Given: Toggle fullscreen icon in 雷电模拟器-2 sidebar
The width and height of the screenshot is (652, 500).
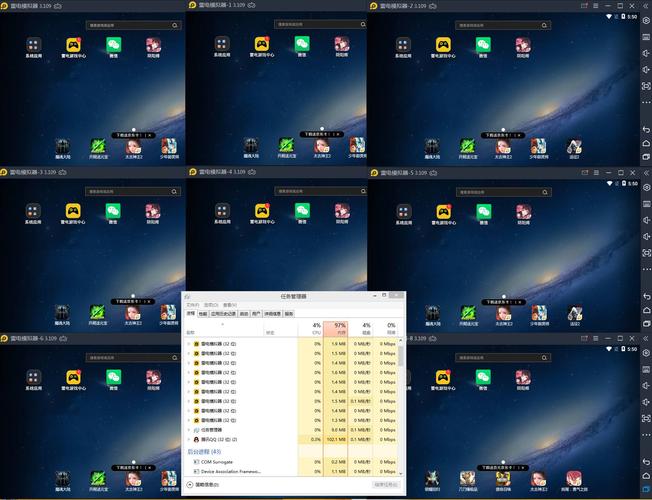Looking at the screenshot, I should (646, 86).
